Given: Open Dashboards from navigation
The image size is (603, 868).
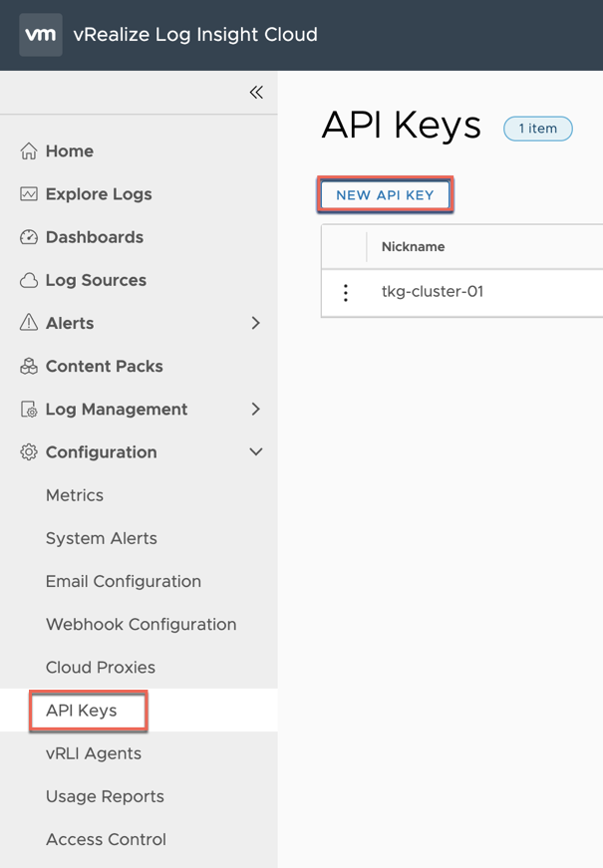Looking at the screenshot, I should click(95, 237).
